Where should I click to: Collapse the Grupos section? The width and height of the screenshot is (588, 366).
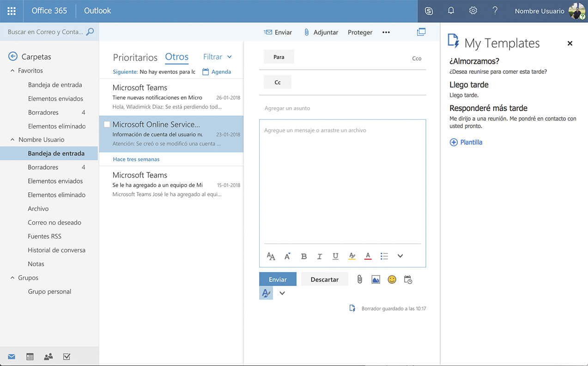pos(12,278)
